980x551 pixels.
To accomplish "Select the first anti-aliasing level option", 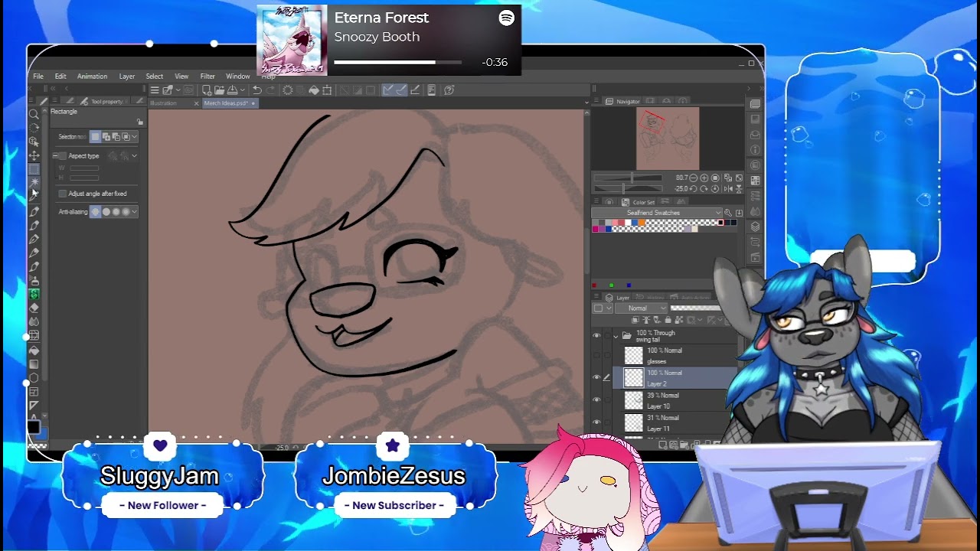I will [x=95, y=211].
